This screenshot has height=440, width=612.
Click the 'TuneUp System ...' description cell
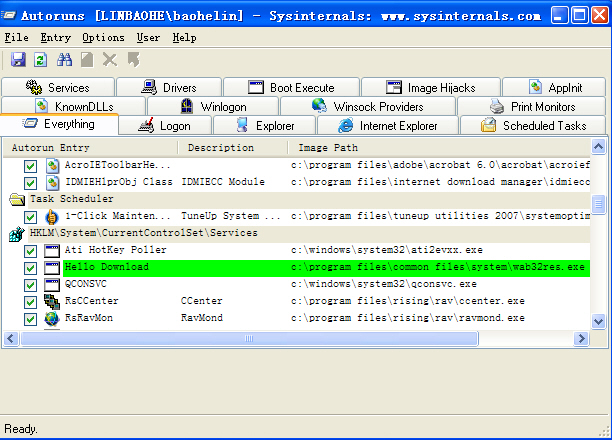[x=231, y=216]
